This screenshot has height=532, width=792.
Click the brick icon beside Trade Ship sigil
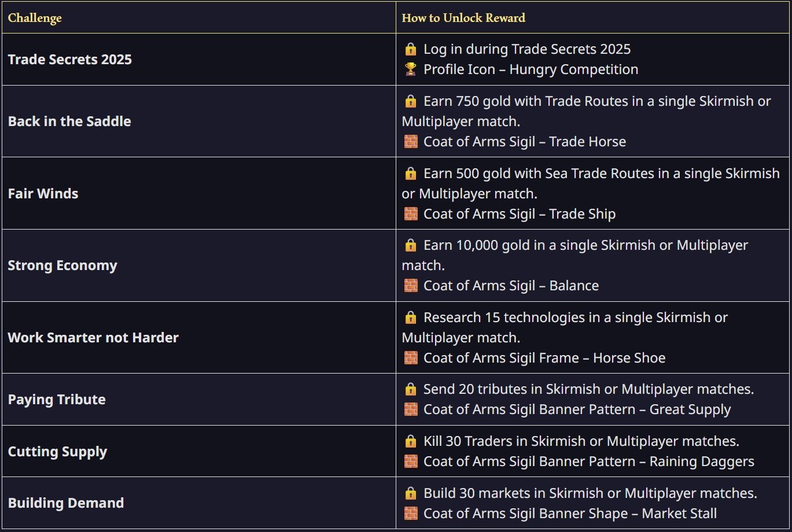click(410, 214)
